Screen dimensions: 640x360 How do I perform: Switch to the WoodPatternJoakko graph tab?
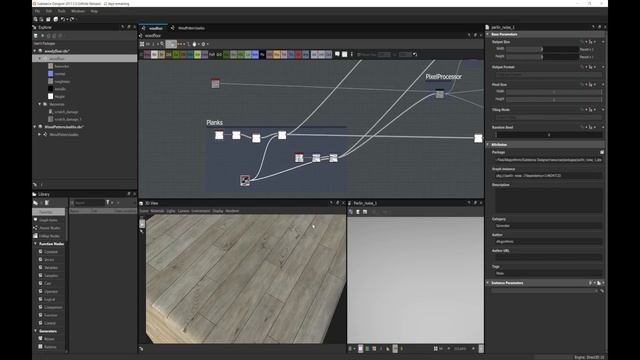(x=189, y=28)
